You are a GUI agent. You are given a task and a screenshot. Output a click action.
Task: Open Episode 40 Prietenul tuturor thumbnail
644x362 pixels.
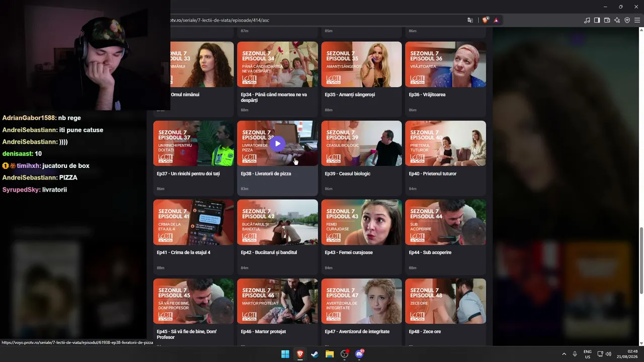point(445,143)
